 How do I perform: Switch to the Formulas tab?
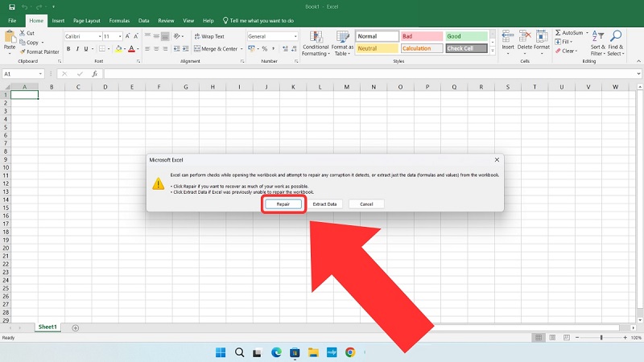point(119,20)
